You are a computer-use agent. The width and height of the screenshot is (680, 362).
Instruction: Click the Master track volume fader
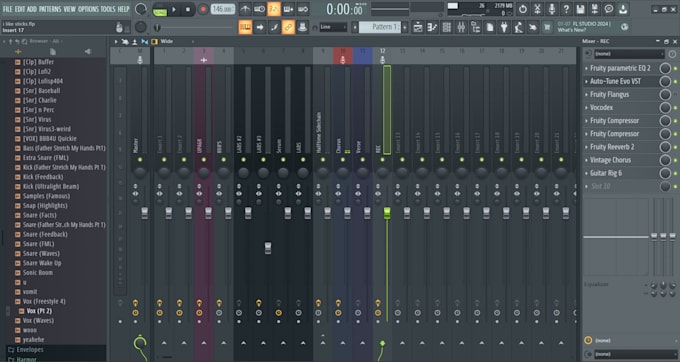click(x=144, y=212)
